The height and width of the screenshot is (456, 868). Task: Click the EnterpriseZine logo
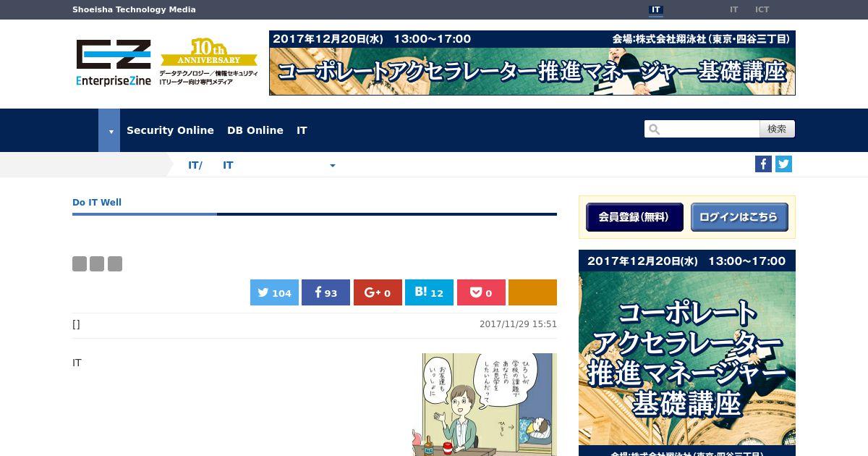click(114, 63)
